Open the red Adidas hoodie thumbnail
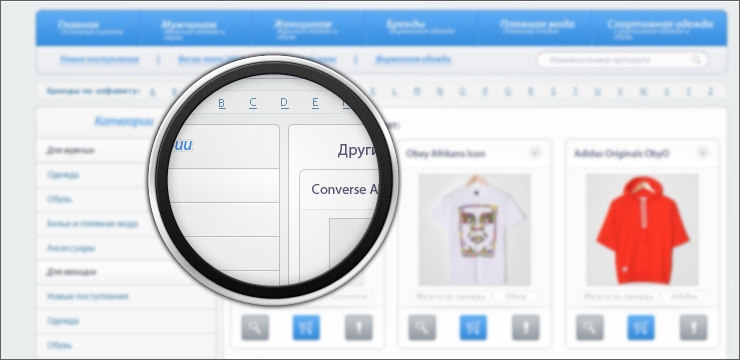This screenshot has height=360, width=740. (x=642, y=229)
